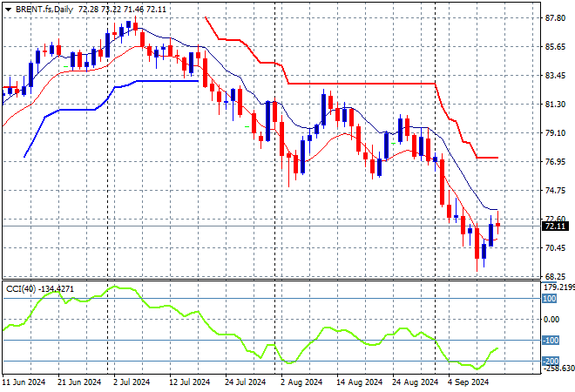The width and height of the screenshot is (575, 392).
Task: Select the 87.80 price axis label
Action: tap(555, 18)
